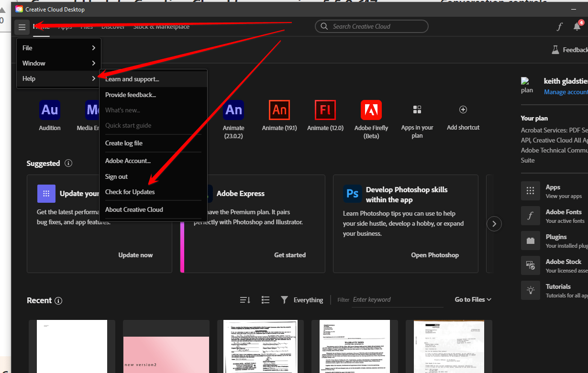The height and width of the screenshot is (373, 588).
Task: Click the Adobe Fonts icon in top bar
Action: [x=559, y=26]
